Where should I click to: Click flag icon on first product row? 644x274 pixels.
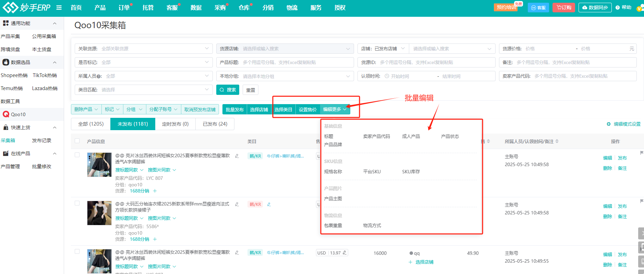pyautogui.click(x=642, y=153)
